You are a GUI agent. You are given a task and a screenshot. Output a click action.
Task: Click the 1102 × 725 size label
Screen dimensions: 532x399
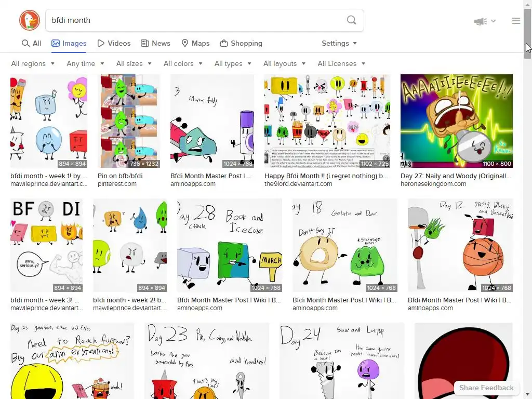[374, 164]
